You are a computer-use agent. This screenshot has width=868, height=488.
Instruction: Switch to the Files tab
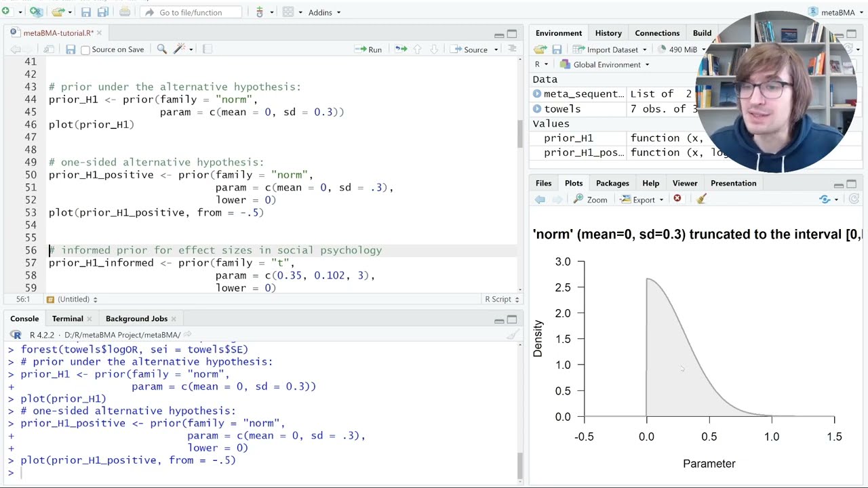(x=544, y=183)
